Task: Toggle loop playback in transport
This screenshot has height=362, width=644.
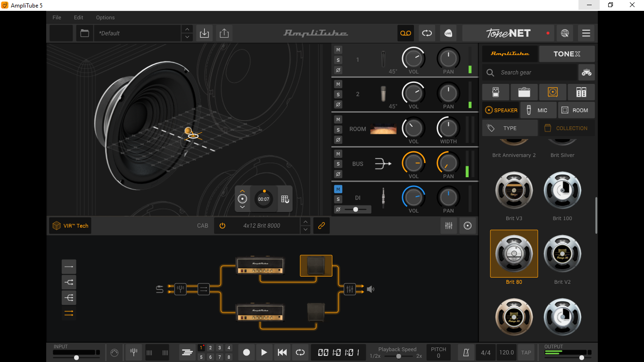Action: 300,352
